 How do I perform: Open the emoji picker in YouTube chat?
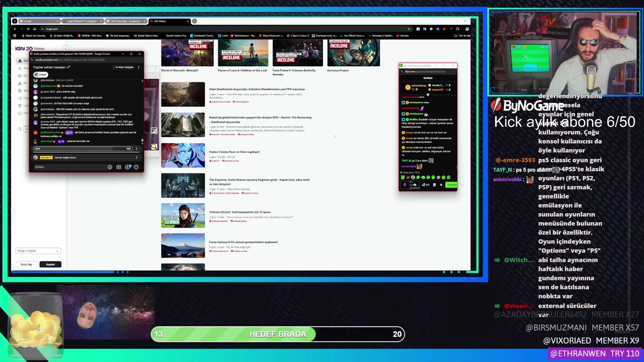[110, 167]
